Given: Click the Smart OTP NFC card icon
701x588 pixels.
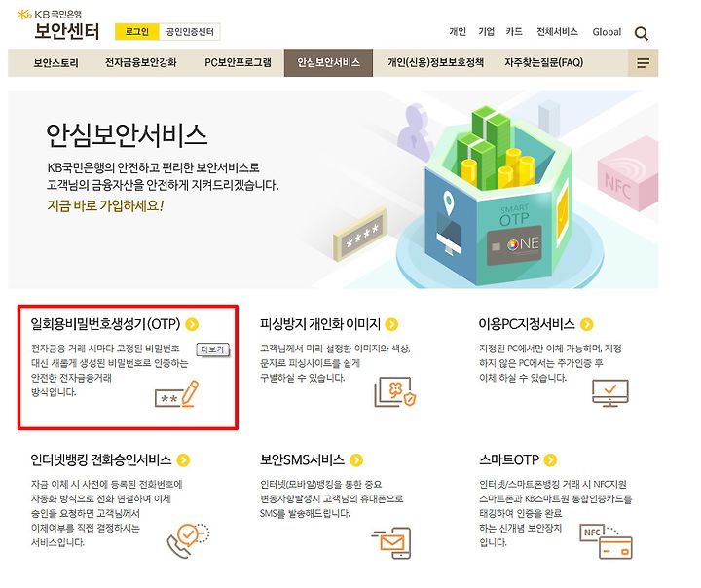Looking at the screenshot, I should [606, 541].
